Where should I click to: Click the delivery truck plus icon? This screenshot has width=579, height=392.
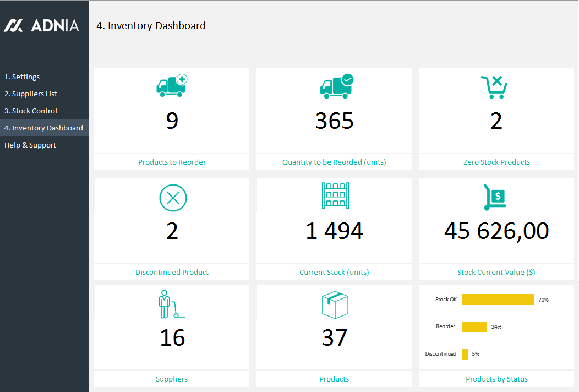point(172,86)
